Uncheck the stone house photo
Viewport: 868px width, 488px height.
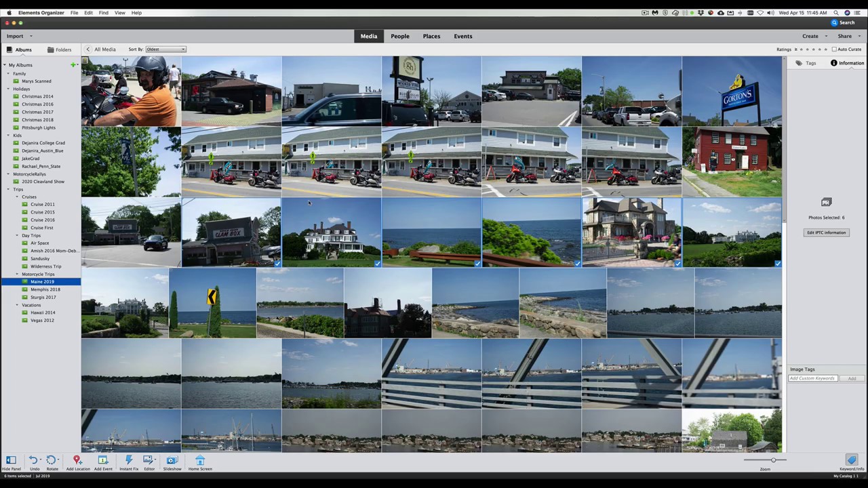677,263
